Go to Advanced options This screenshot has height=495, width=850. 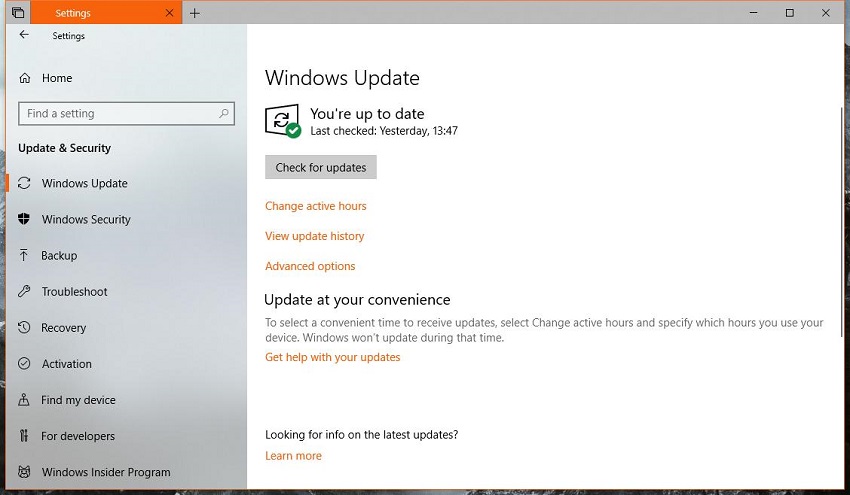[x=310, y=266]
